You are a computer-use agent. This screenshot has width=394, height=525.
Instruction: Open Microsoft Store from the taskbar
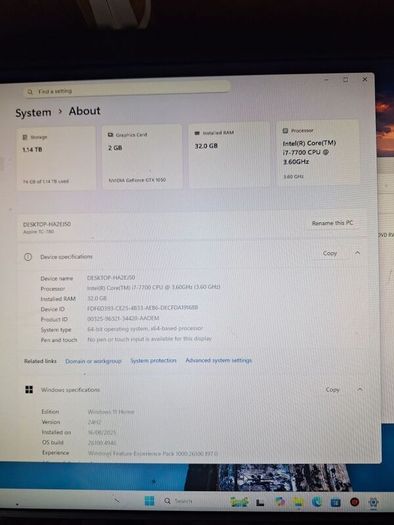[x=335, y=502]
